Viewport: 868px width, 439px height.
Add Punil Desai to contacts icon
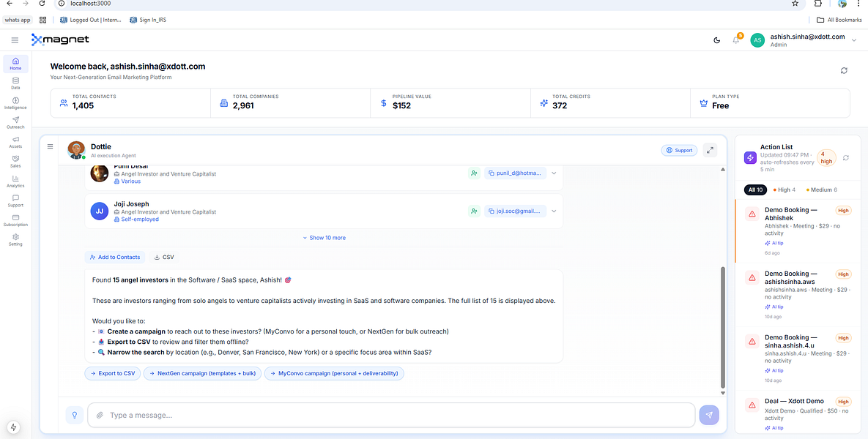point(474,173)
